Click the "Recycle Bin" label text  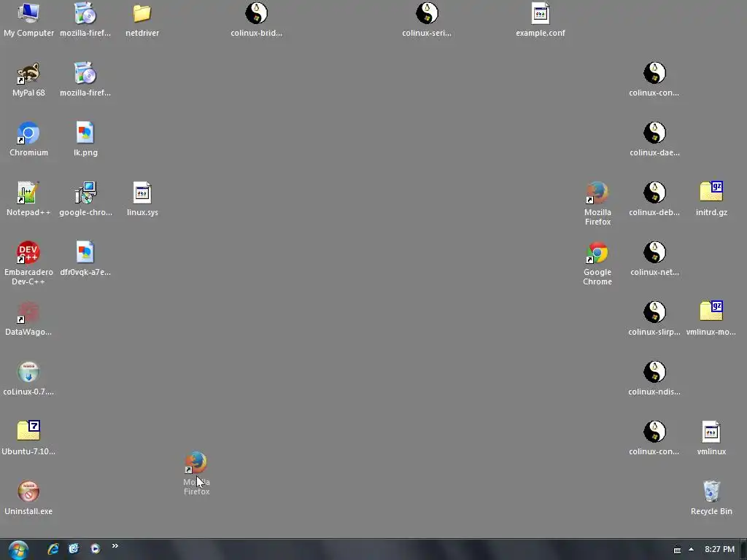pos(711,511)
